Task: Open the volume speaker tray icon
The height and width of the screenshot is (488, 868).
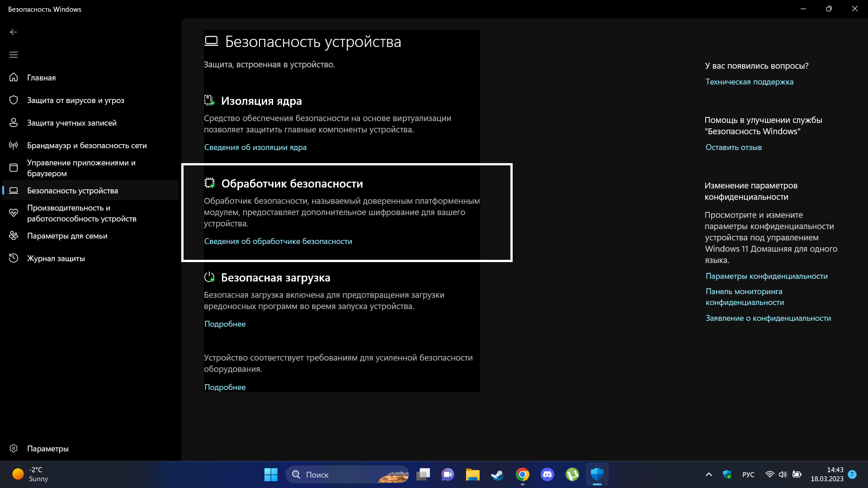Action: pyautogui.click(x=783, y=474)
